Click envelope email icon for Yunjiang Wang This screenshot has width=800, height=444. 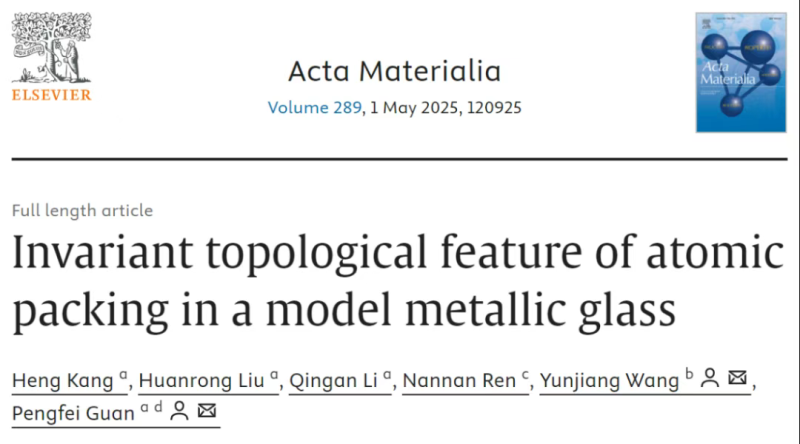click(737, 378)
